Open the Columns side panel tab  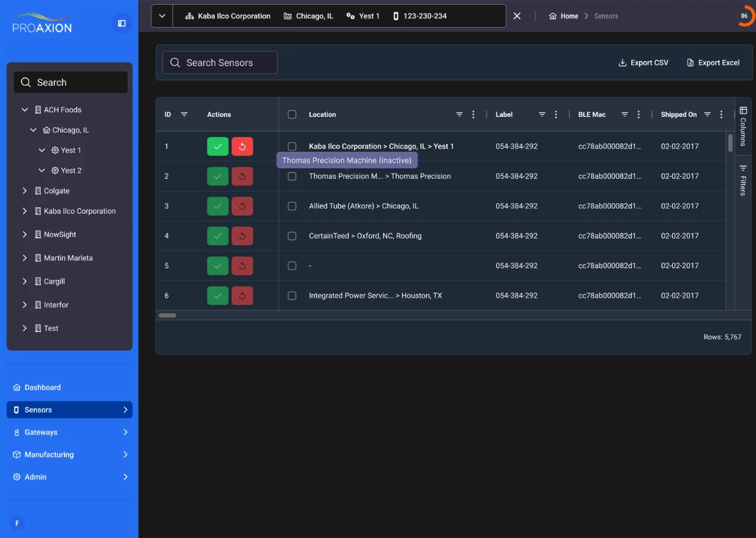(x=743, y=126)
